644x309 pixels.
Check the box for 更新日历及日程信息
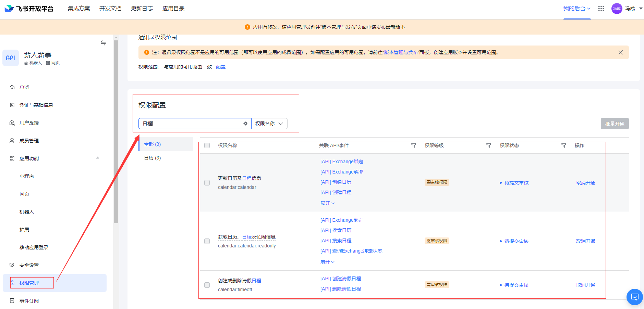(x=207, y=183)
